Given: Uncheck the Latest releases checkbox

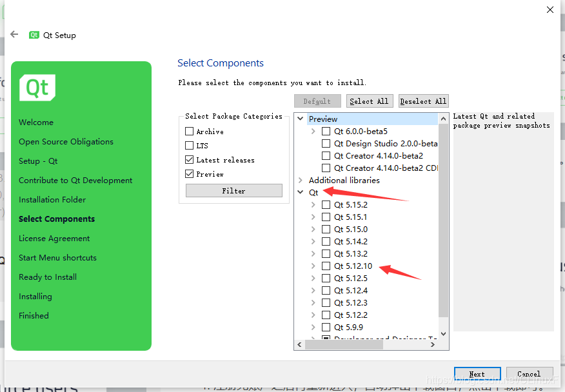Looking at the screenshot, I should (189, 160).
